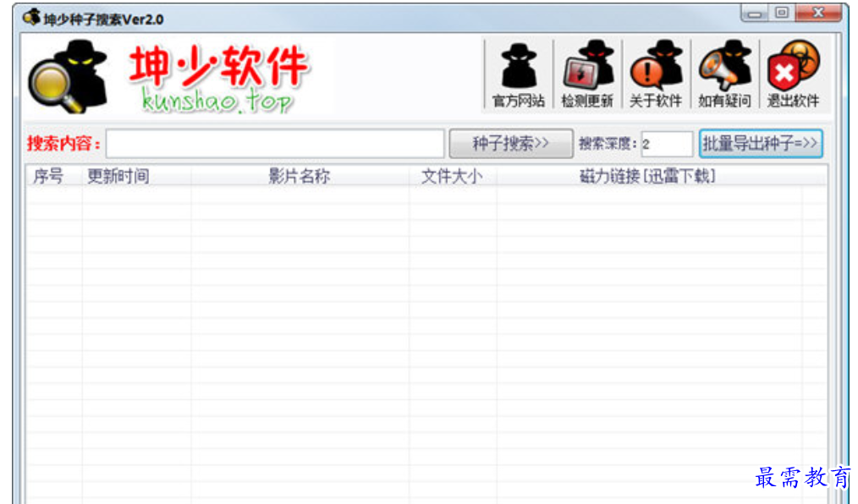The height and width of the screenshot is (504, 858).
Task: Click the 坤少软件 kunshao.top logo banner
Action: (x=219, y=78)
